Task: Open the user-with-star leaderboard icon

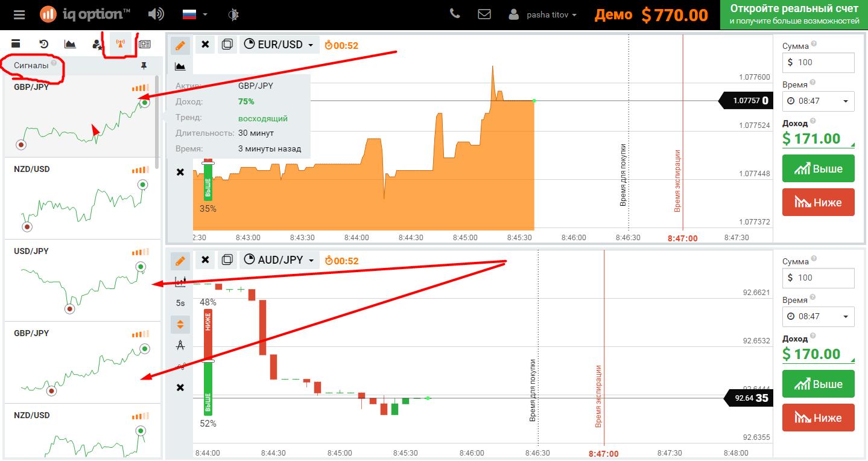Action: (x=97, y=43)
